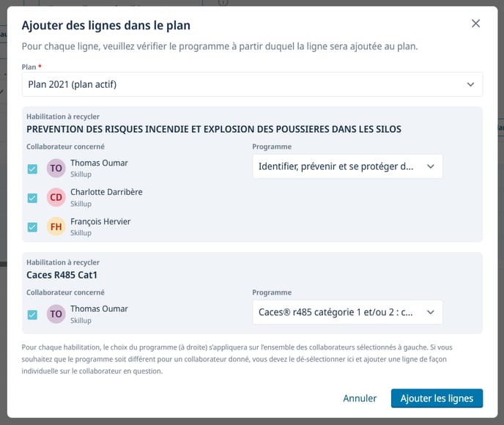Close the dialog with the X icon
The image size is (504, 425).
pos(475,23)
